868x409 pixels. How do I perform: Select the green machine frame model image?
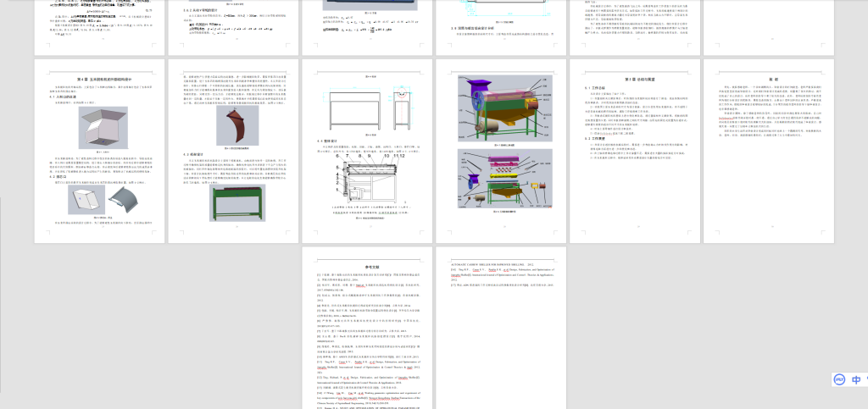[236, 202]
